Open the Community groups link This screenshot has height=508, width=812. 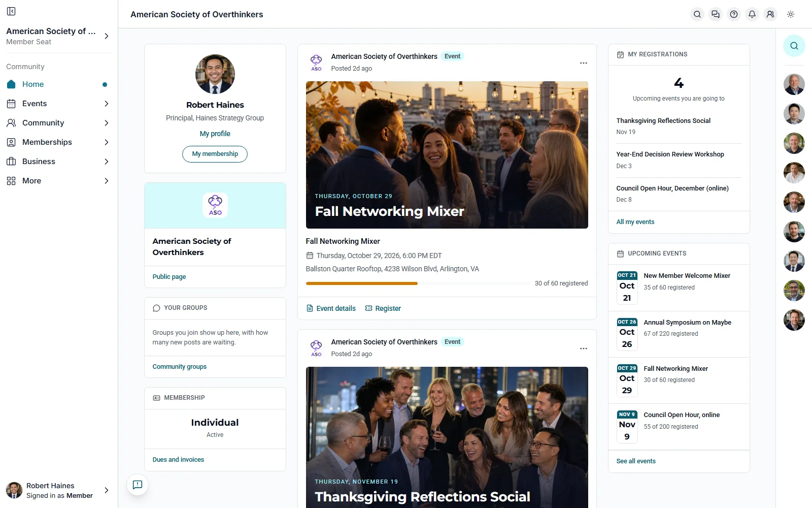coord(180,367)
